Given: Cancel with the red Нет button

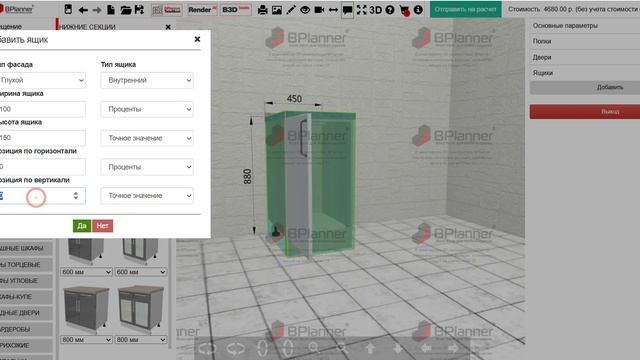Looking at the screenshot, I should tap(102, 226).
